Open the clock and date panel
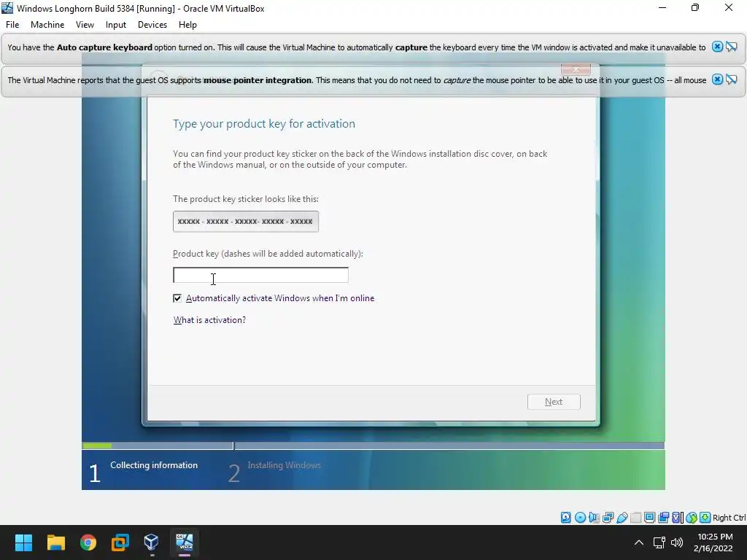Image resolution: width=747 pixels, height=560 pixels. (x=715, y=542)
